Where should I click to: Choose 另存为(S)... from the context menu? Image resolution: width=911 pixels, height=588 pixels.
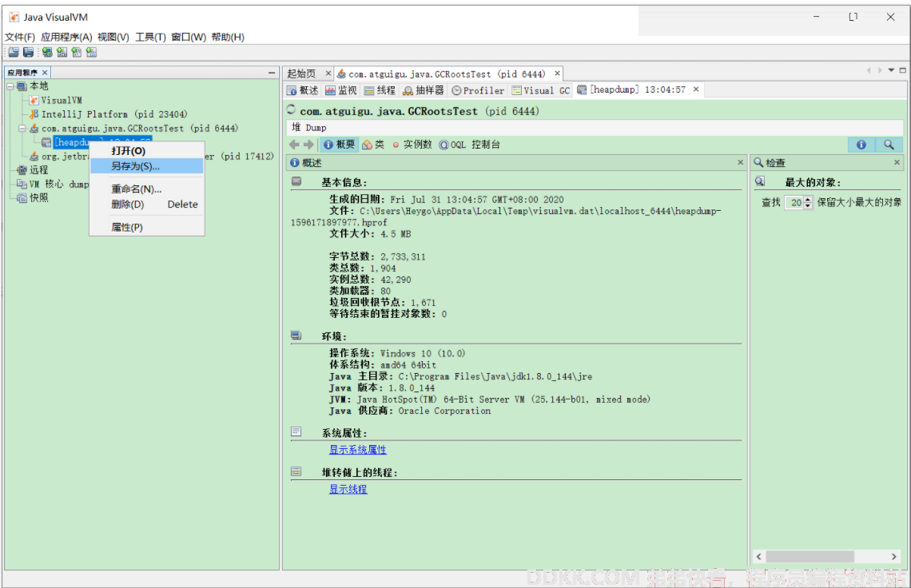click(x=147, y=166)
